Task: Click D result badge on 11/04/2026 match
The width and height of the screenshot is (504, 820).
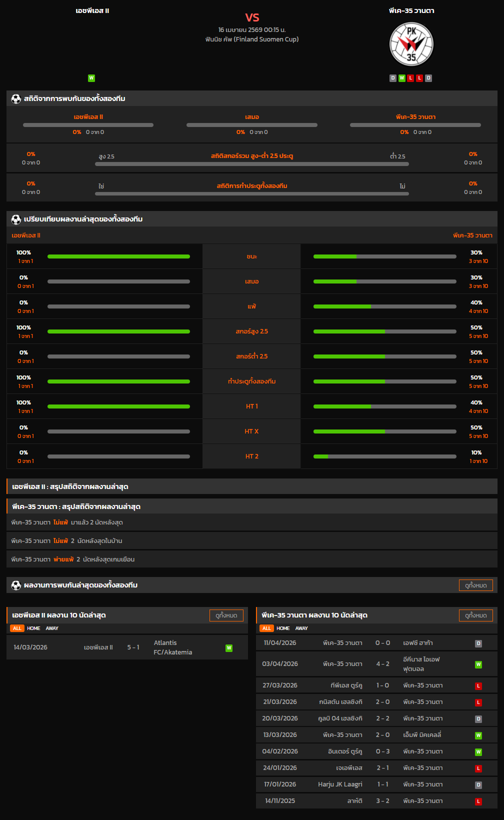Action: click(478, 643)
